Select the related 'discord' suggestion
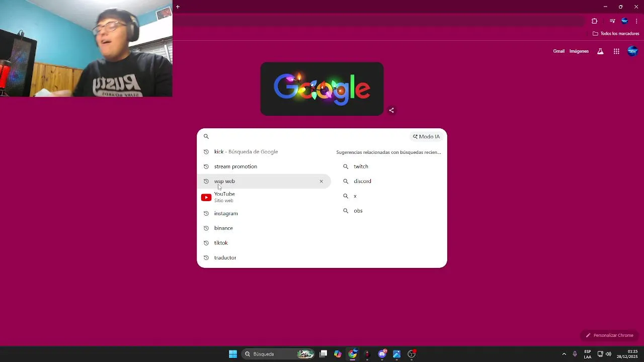 coord(390,181)
